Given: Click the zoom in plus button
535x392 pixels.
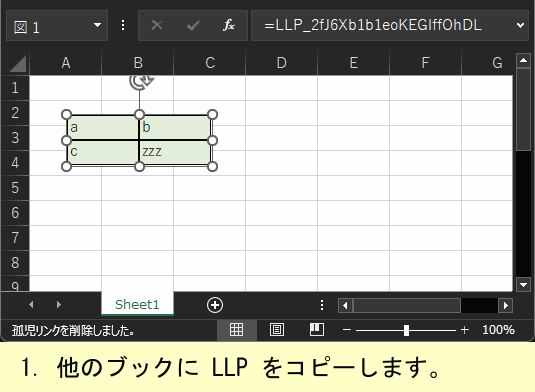Looking at the screenshot, I should [464, 330].
